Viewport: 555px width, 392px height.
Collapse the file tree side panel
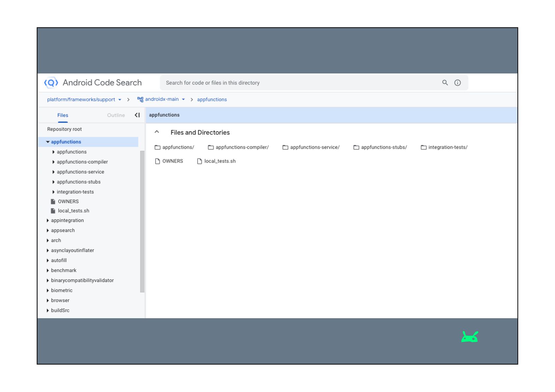pos(137,115)
